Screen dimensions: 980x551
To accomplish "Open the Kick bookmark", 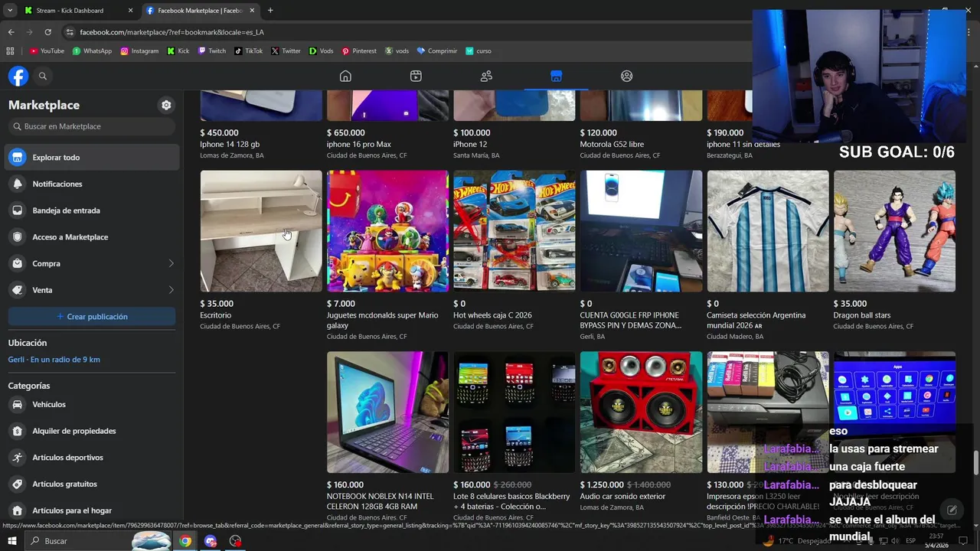I will click(x=178, y=51).
